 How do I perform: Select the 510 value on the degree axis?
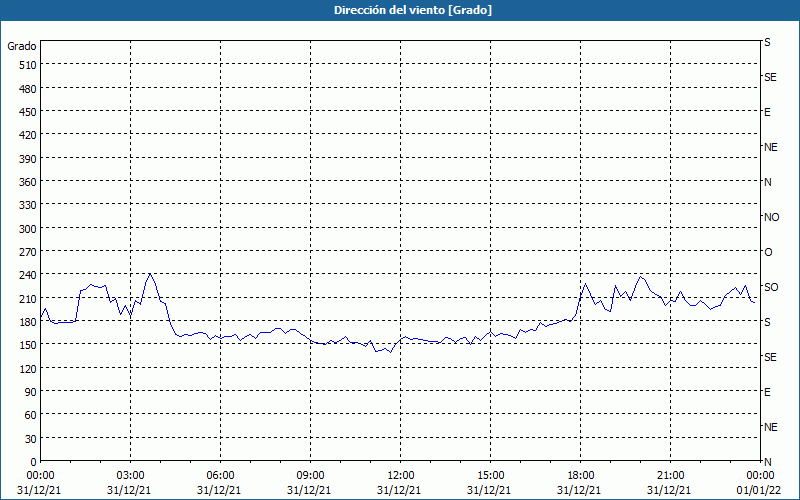pyautogui.click(x=28, y=65)
